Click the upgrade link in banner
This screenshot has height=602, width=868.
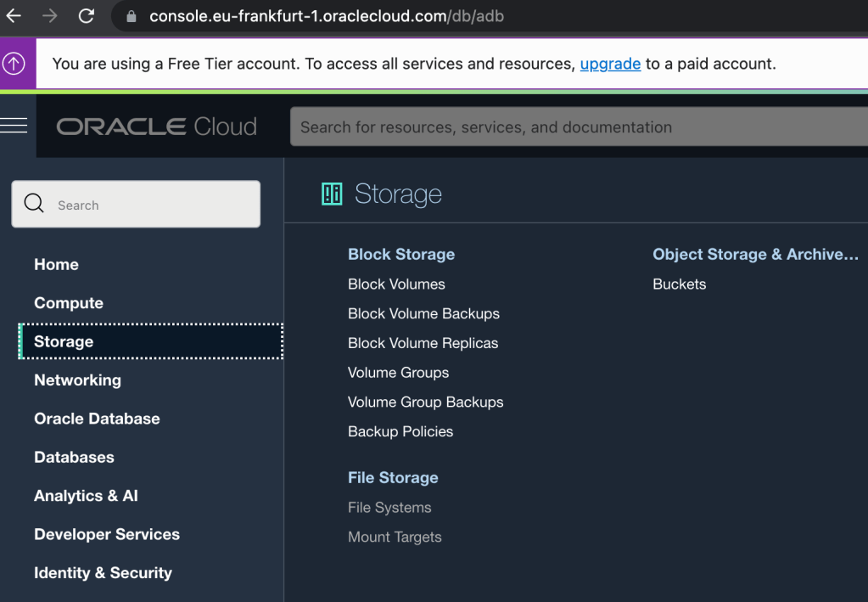click(x=610, y=64)
